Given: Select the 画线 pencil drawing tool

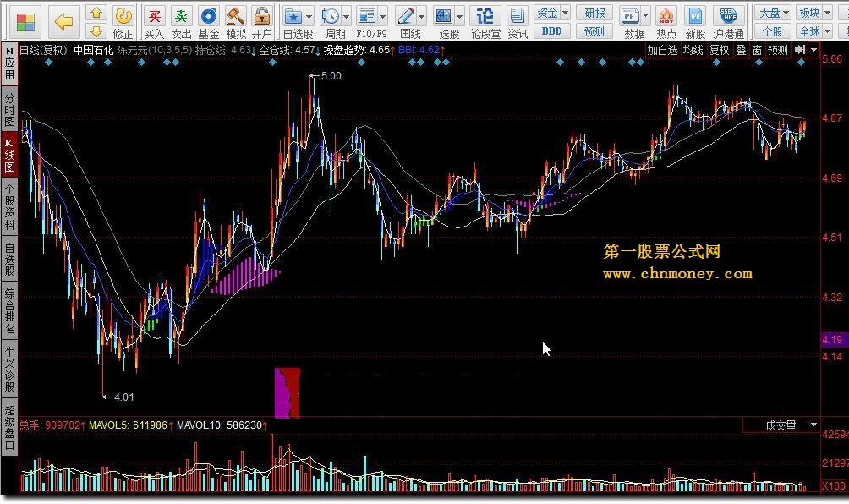Looking at the screenshot, I should coord(405,16).
